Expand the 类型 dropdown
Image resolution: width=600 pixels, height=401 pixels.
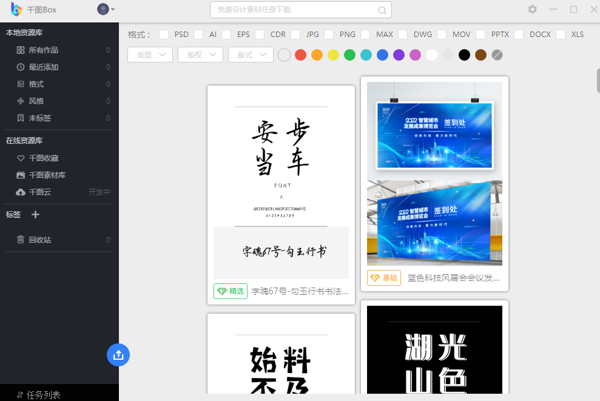(x=151, y=55)
